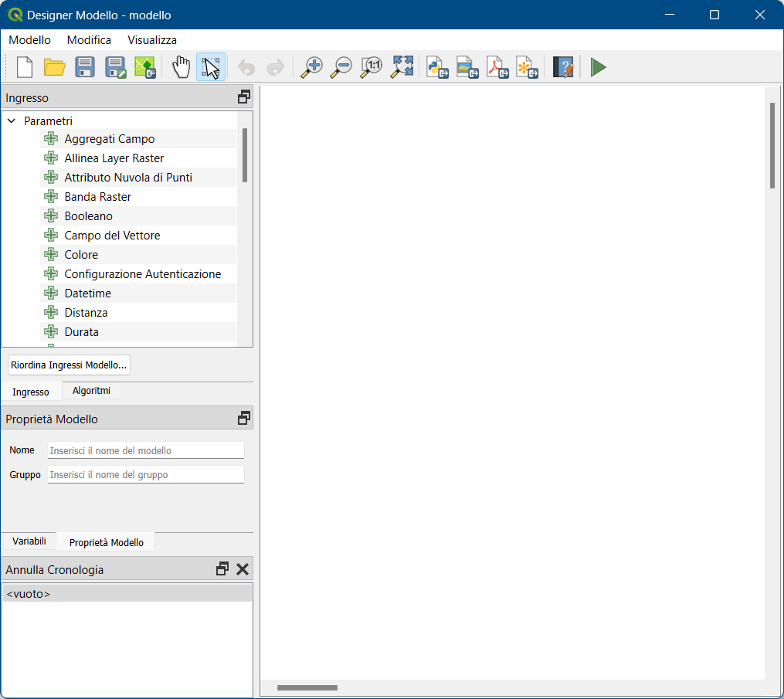784x699 pixels.
Task: Undock the Ingresso panel
Action: (243, 97)
